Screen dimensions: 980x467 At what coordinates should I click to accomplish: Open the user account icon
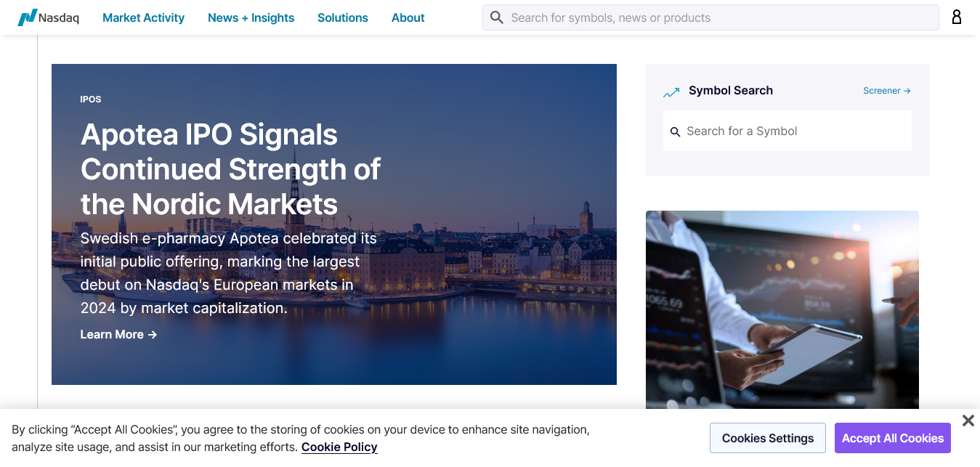pyautogui.click(x=957, y=17)
